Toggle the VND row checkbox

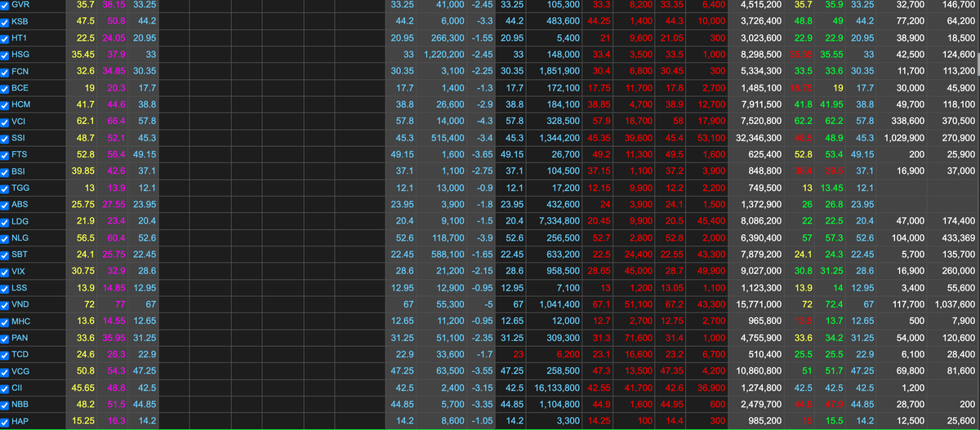pyautogui.click(x=6, y=304)
